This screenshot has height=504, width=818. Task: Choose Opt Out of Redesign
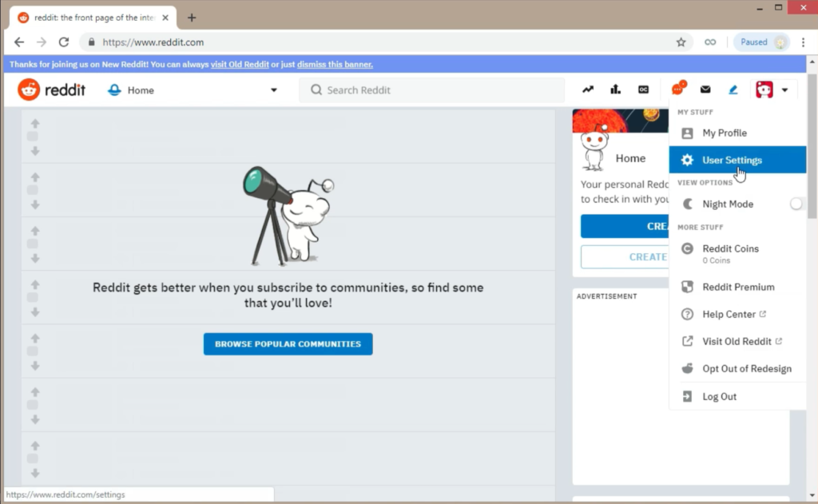pos(737,369)
